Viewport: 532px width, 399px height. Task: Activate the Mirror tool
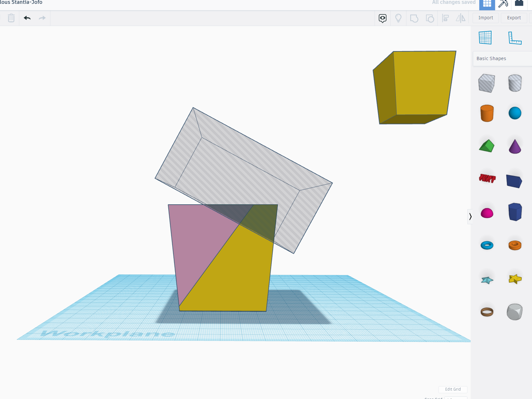click(x=461, y=18)
